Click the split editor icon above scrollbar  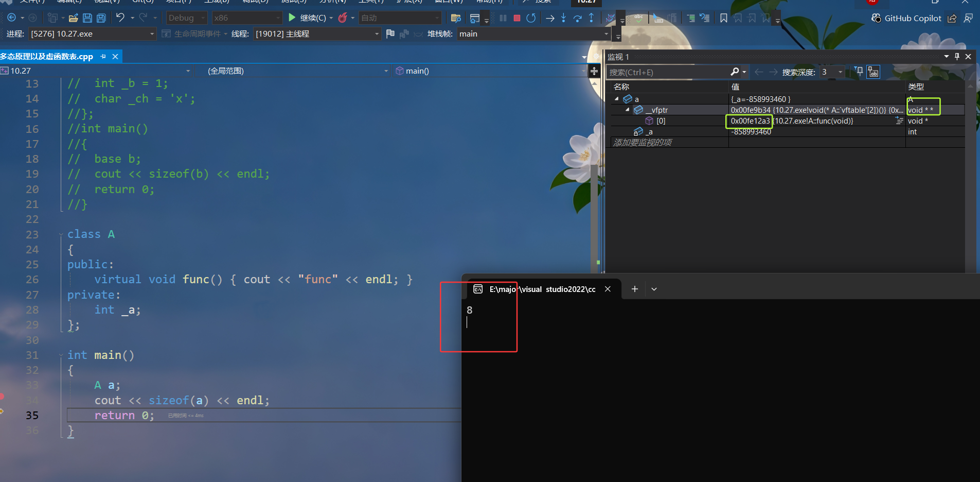tap(594, 71)
